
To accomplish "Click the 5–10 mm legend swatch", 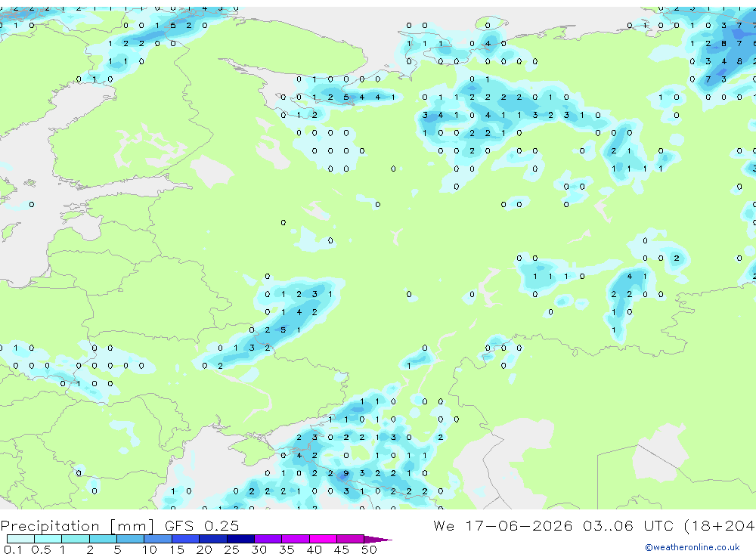I will [130, 539].
